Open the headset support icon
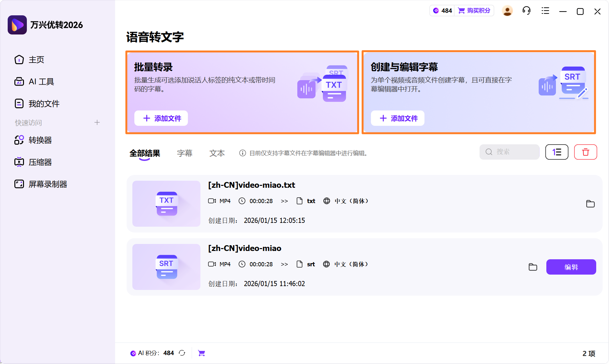This screenshot has height=364, width=609. (x=526, y=11)
